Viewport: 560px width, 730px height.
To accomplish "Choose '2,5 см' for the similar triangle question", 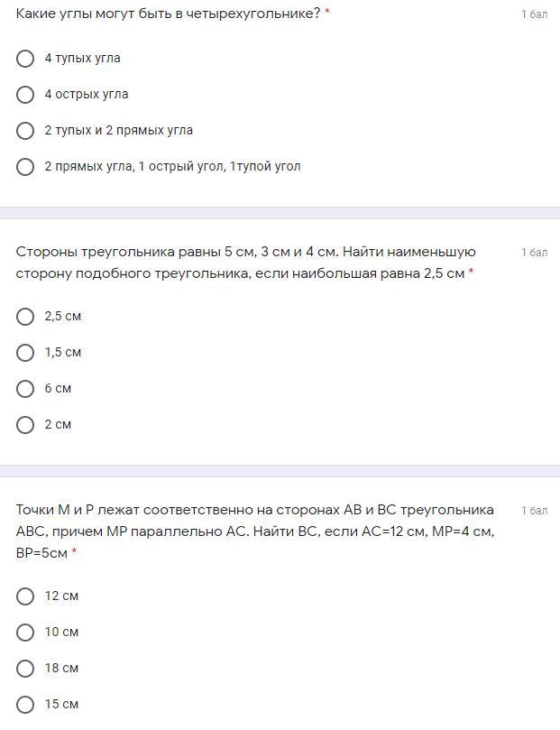I will [25, 317].
